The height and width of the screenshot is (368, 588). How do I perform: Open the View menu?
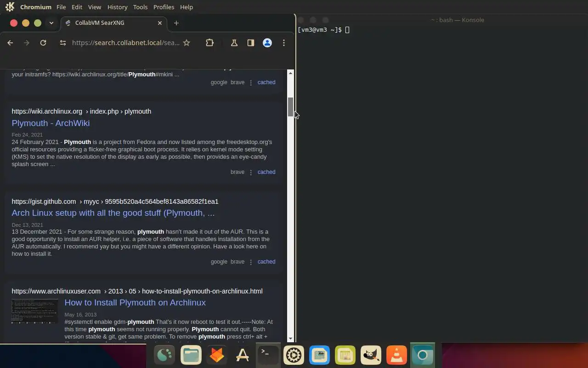(x=95, y=7)
